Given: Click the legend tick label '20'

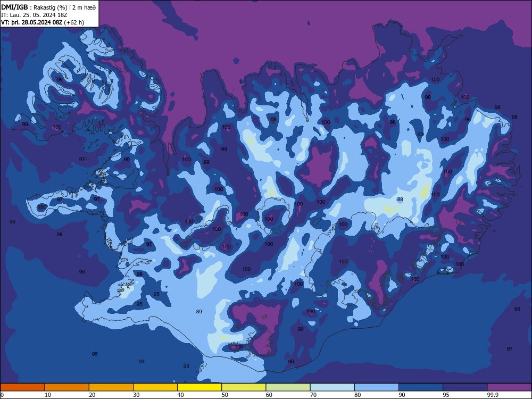Looking at the screenshot, I should [92, 395].
